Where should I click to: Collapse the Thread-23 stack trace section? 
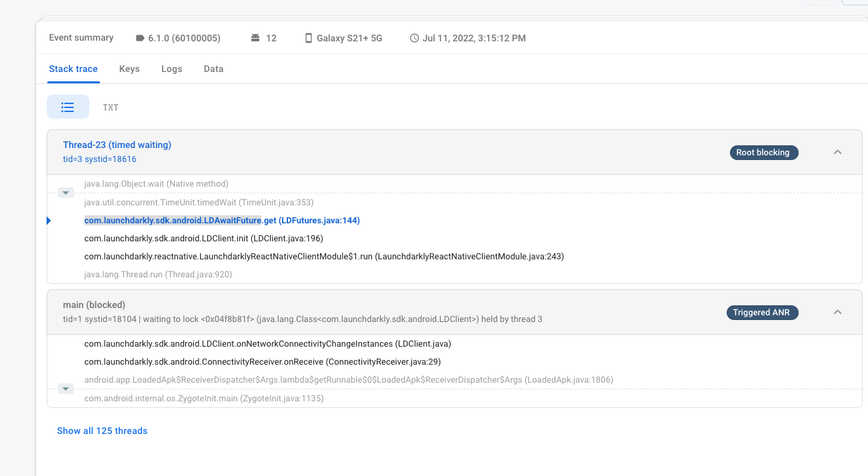(x=837, y=151)
